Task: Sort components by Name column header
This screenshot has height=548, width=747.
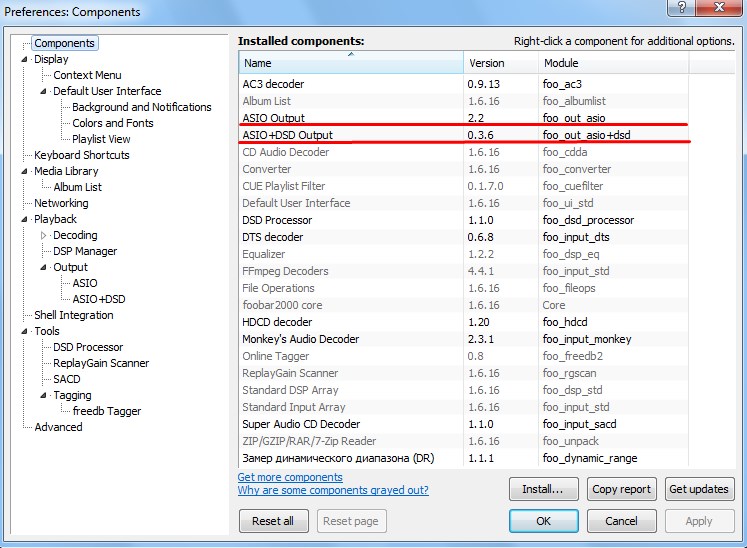Action: (351, 63)
